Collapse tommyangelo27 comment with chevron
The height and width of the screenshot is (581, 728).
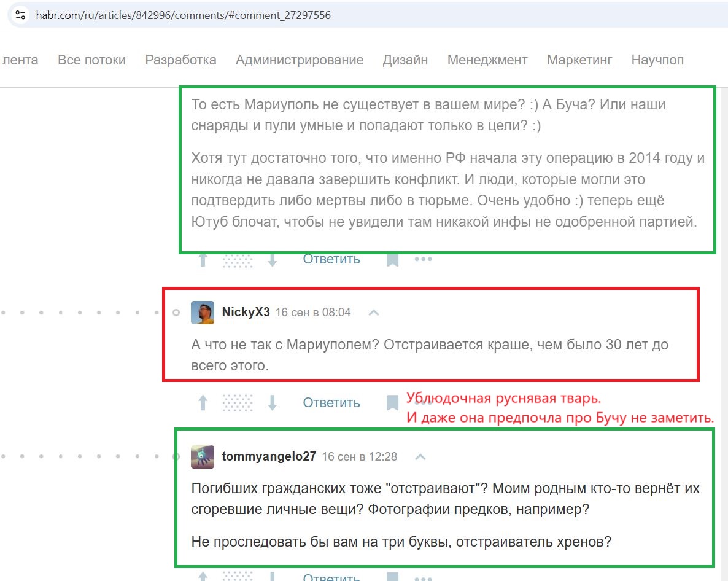[420, 457]
